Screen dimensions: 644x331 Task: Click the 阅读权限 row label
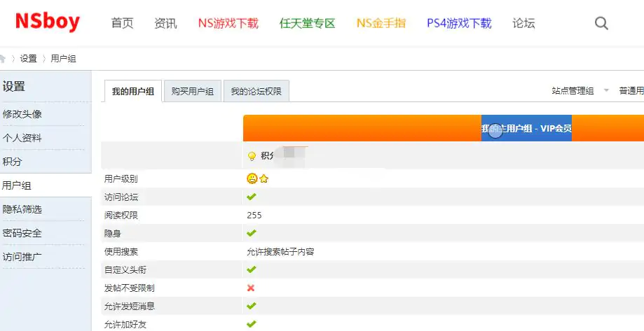point(121,216)
